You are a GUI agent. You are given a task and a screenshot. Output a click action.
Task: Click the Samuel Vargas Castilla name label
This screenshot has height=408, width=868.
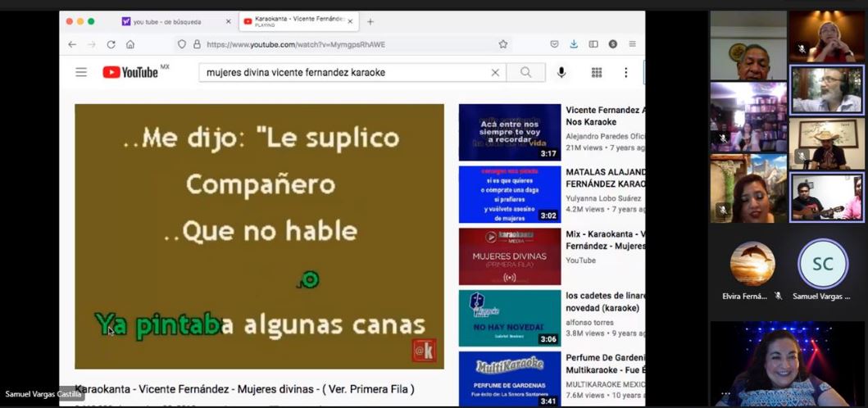tap(43, 395)
